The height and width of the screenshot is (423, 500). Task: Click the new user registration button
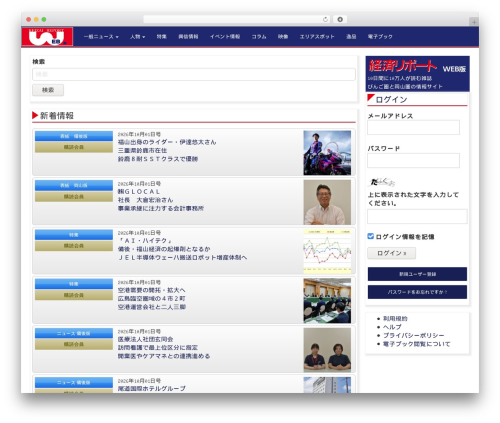(x=417, y=274)
